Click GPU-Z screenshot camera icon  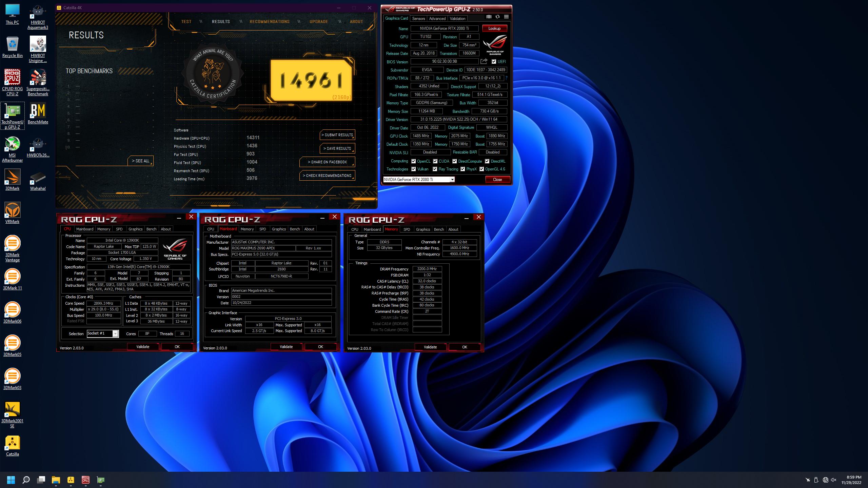click(x=489, y=17)
